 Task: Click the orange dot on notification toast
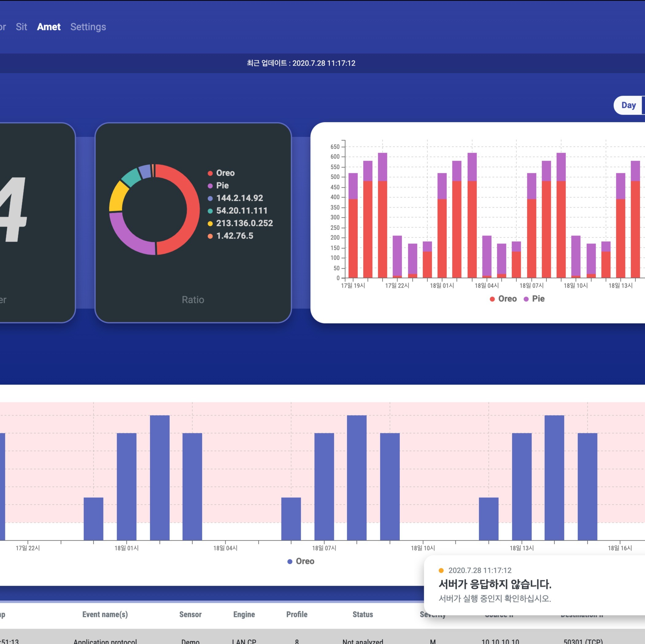(441, 570)
